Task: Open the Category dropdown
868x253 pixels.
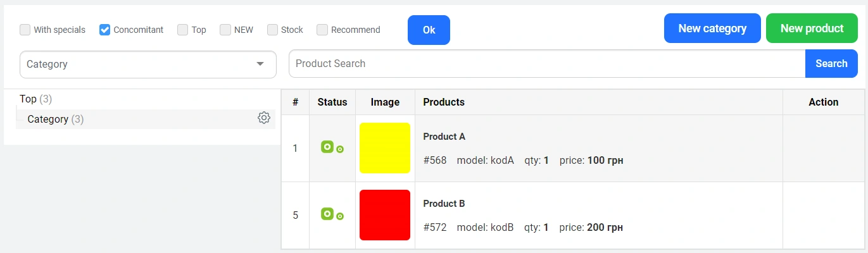Action: tap(148, 65)
